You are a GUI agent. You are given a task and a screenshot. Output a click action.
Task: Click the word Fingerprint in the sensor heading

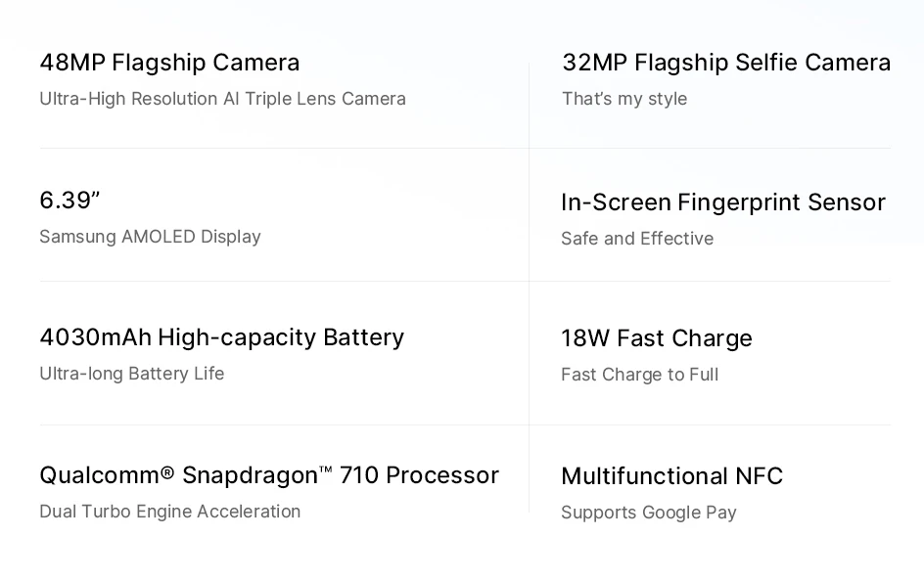tap(739, 202)
